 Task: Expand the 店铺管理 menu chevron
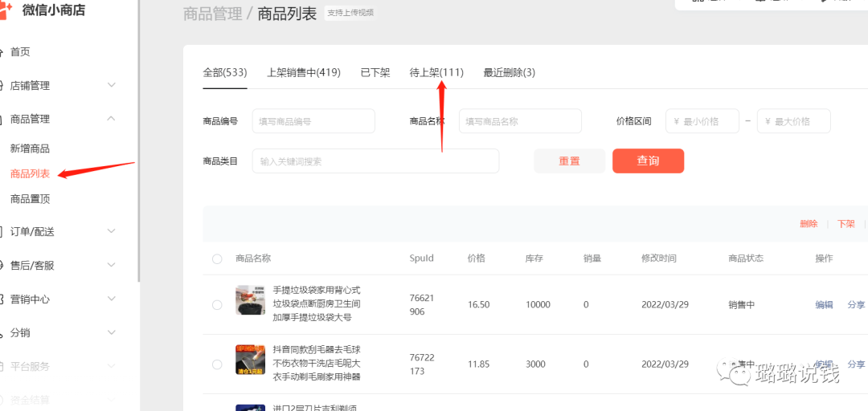point(111,85)
